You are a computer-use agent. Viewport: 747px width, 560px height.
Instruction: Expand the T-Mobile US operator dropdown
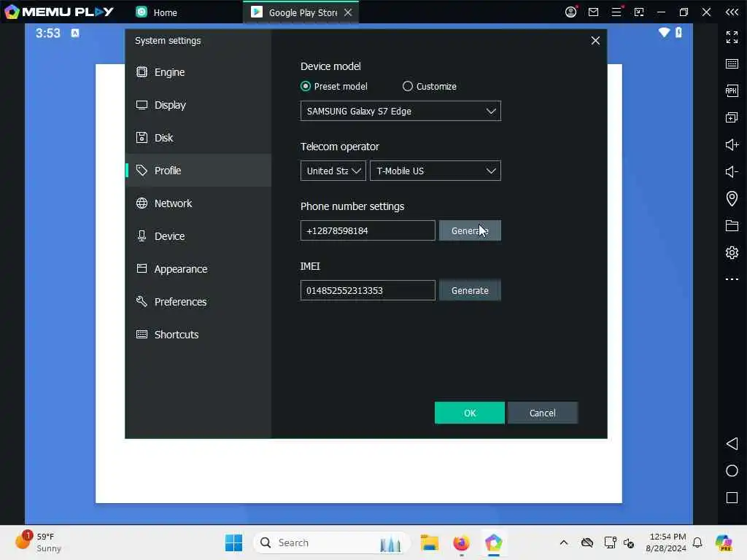point(436,171)
